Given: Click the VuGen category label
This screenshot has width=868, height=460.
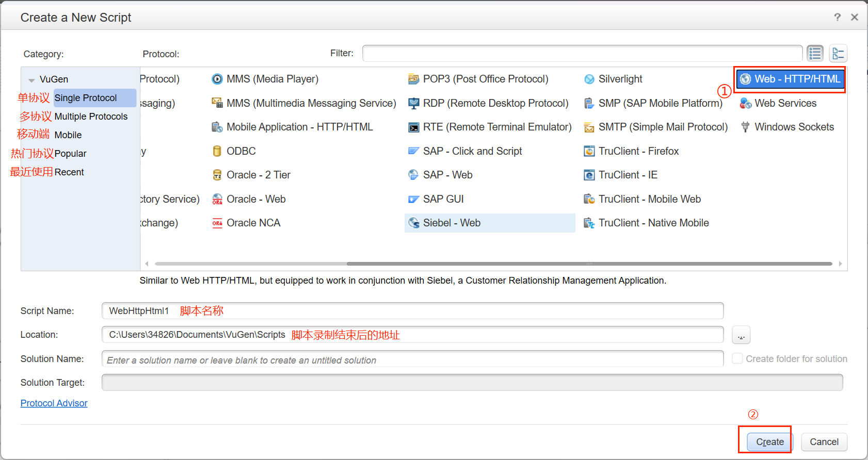Looking at the screenshot, I should coord(54,79).
